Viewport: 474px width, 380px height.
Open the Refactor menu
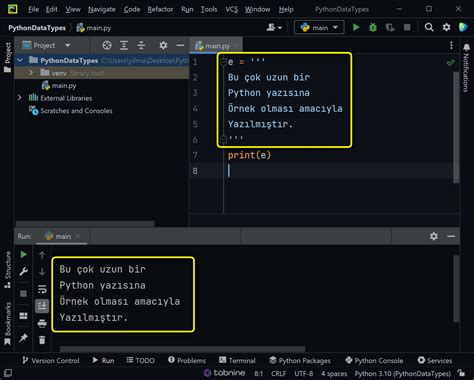[x=160, y=9]
